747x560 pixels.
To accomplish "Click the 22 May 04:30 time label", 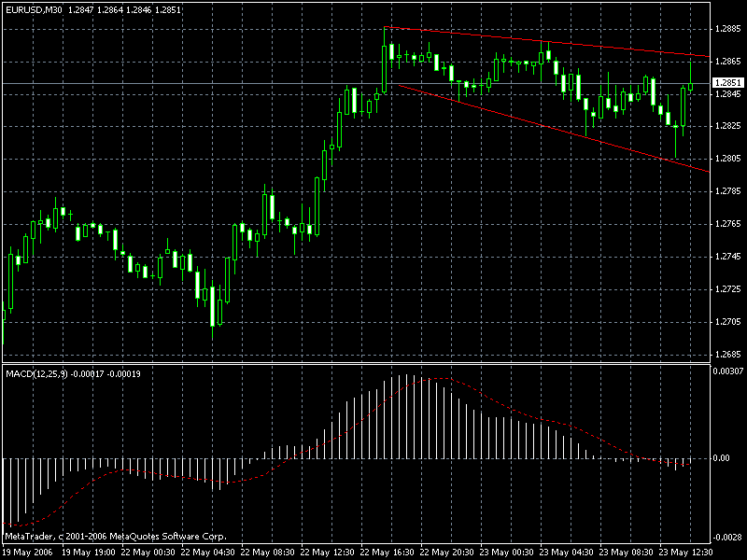I will [x=208, y=553].
